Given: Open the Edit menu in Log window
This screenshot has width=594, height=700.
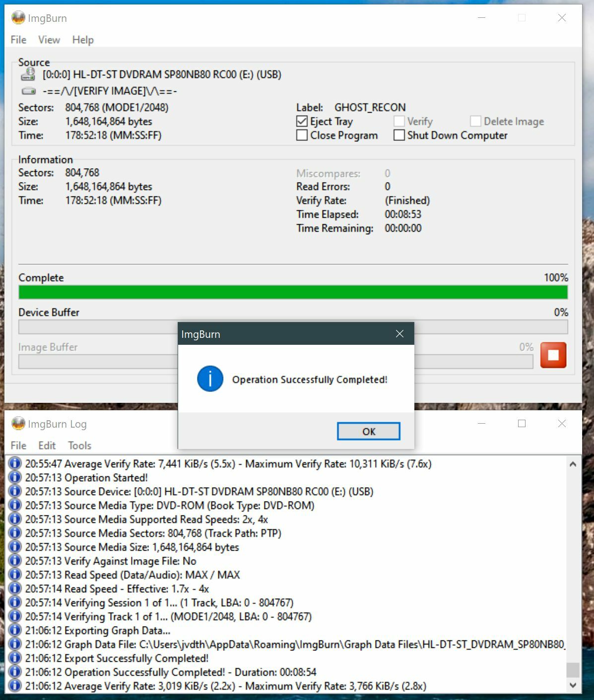Looking at the screenshot, I should point(47,445).
